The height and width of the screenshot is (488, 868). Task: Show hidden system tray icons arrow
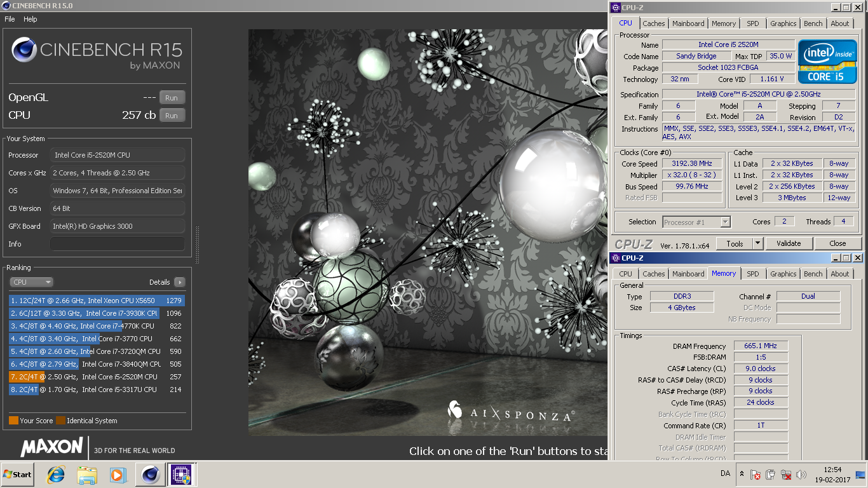[x=742, y=474]
